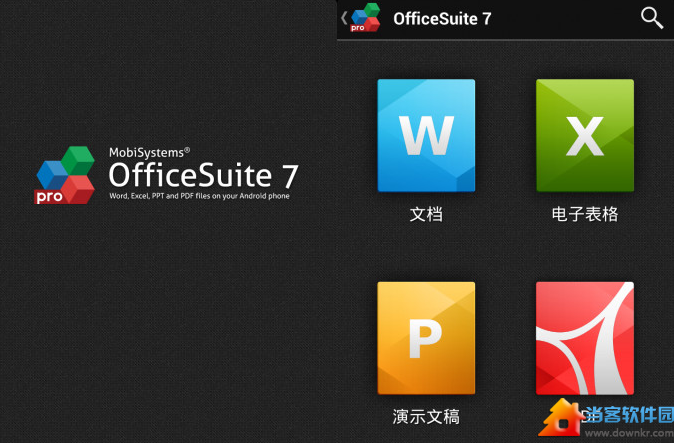Click the Word, Excel, PPT tagline text
The width and height of the screenshot is (674, 443).
point(199,196)
